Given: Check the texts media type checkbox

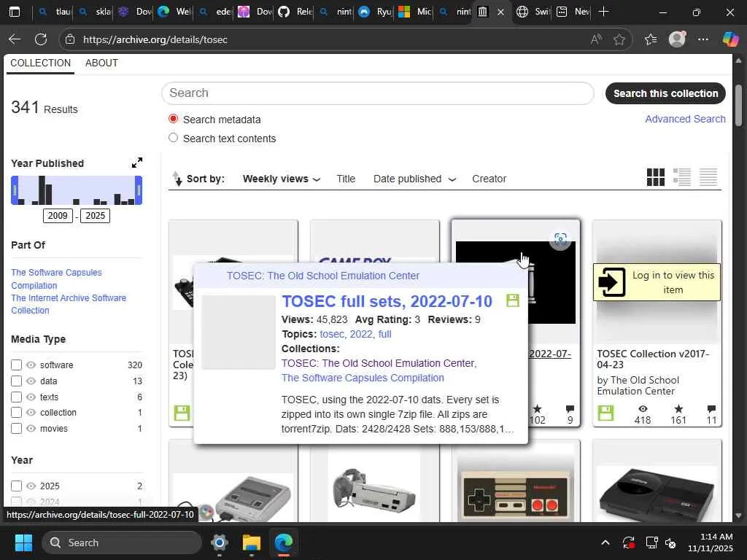Looking at the screenshot, I should [x=16, y=397].
